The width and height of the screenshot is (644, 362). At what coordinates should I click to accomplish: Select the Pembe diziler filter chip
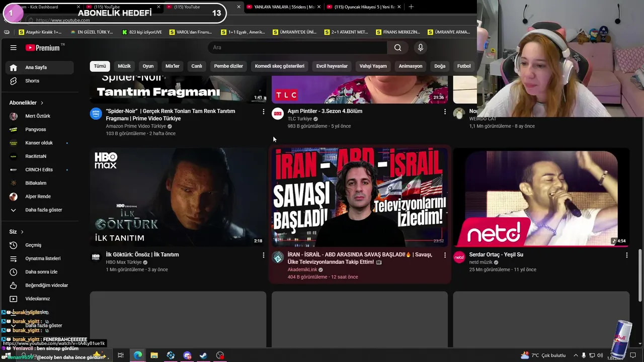click(x=228, y=66)
